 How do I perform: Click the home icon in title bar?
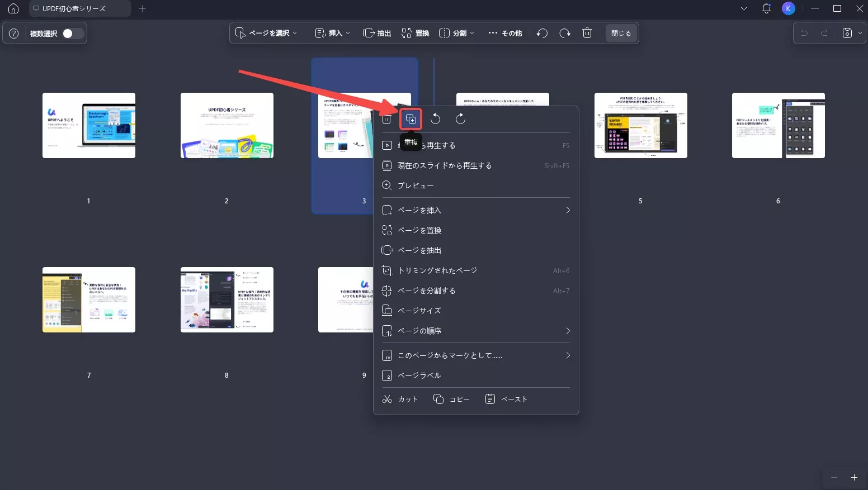[13, 8]
